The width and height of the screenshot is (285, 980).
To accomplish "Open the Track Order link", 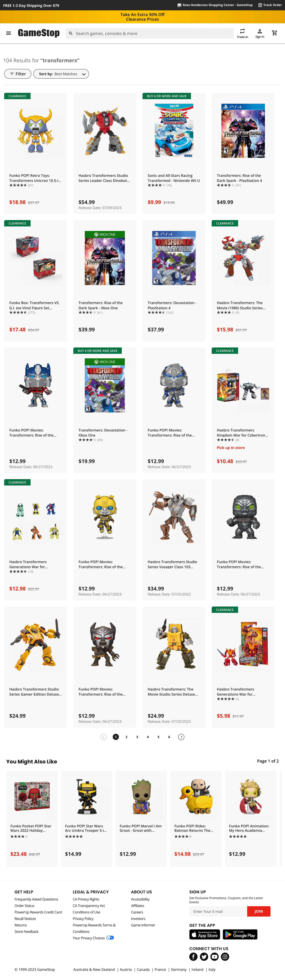I will point(270,5).
